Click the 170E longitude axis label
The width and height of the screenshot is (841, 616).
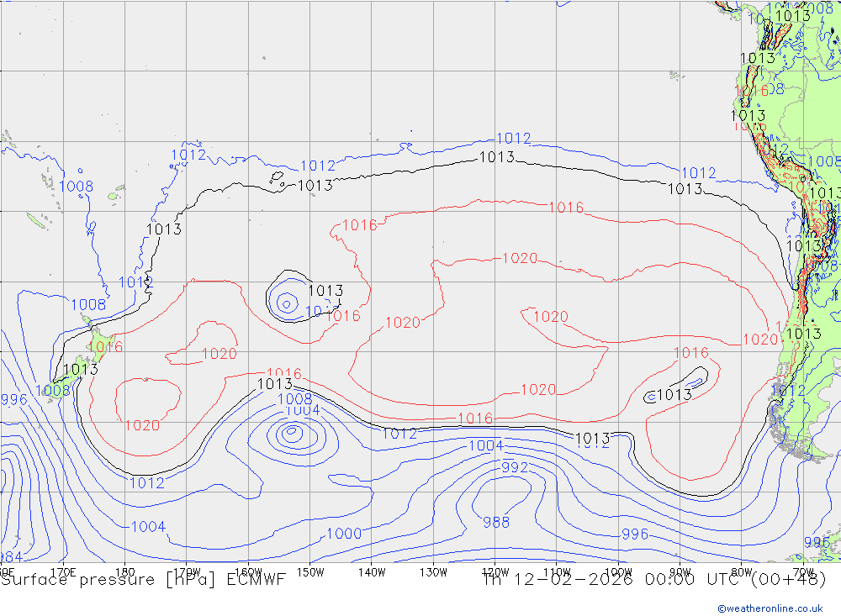63,572
